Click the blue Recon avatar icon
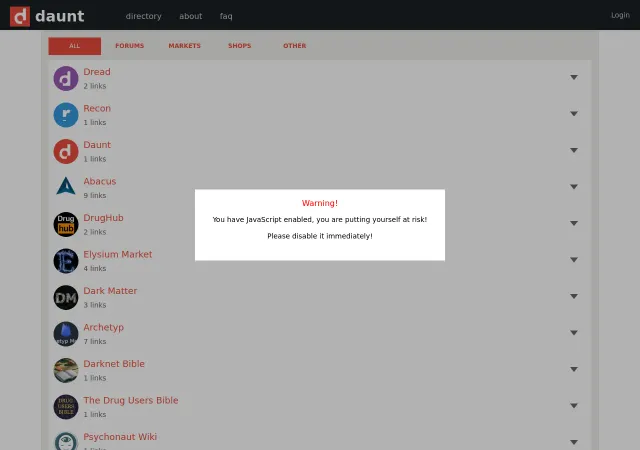This screenshot has height=450, width=640. click(66, 115)
